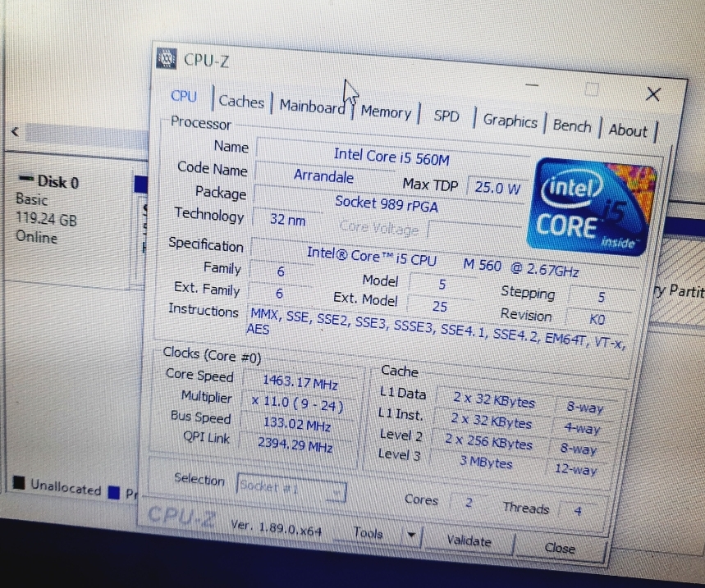This screenshot has width=705, height=588.
Task: Click the Tools button
Action: [x=369, y=533]
